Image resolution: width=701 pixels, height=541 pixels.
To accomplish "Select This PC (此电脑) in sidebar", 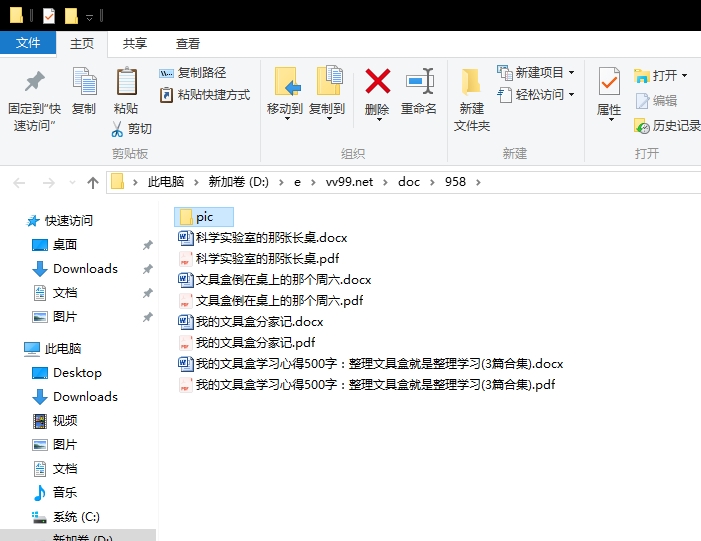I will click(x=53, y=349).
